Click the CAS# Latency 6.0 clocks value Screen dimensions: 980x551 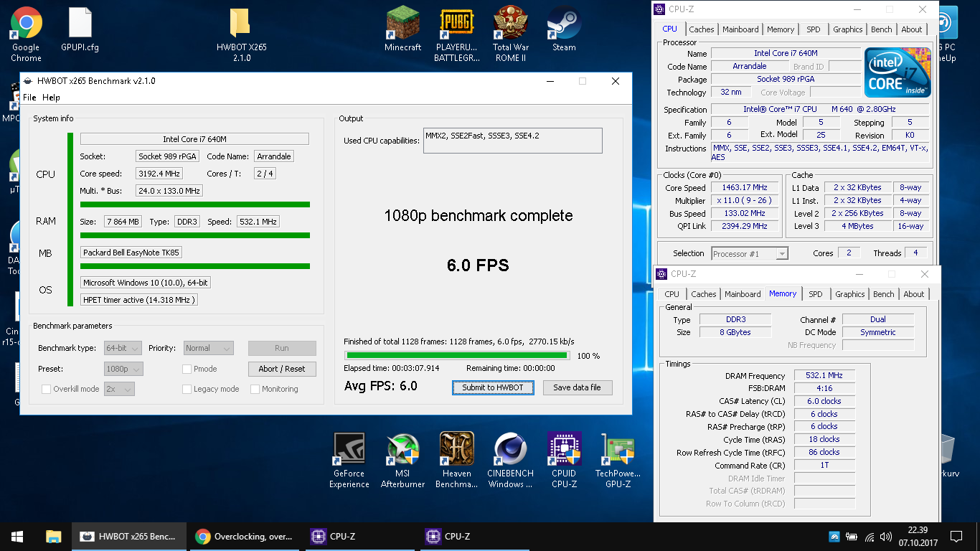point(824,401)
